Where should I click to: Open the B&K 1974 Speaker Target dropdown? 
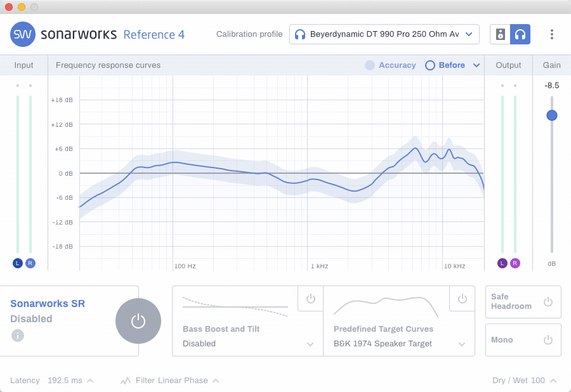click(399, 344)
